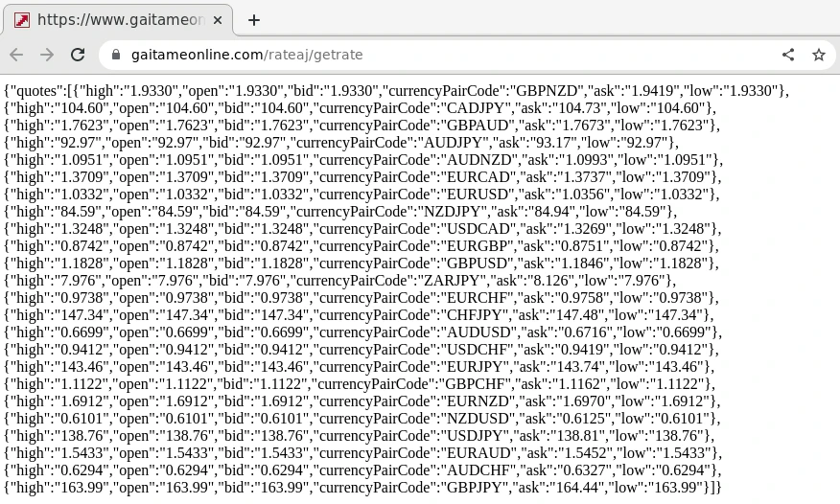This screenshot has width=840, height=504.
Task: Click the browser forward arrow
Action: pyautogui.click(x=47, y=55)
